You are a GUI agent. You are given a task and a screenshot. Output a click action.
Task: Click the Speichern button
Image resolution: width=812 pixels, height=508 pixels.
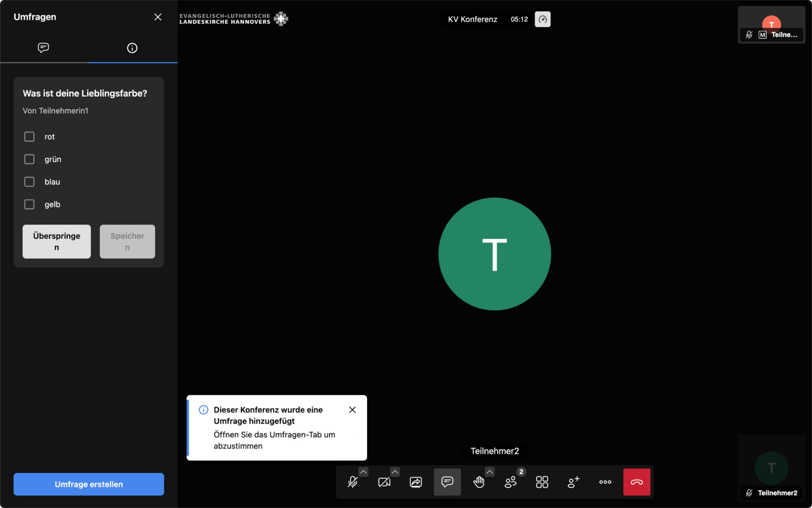tap(127, 242)
